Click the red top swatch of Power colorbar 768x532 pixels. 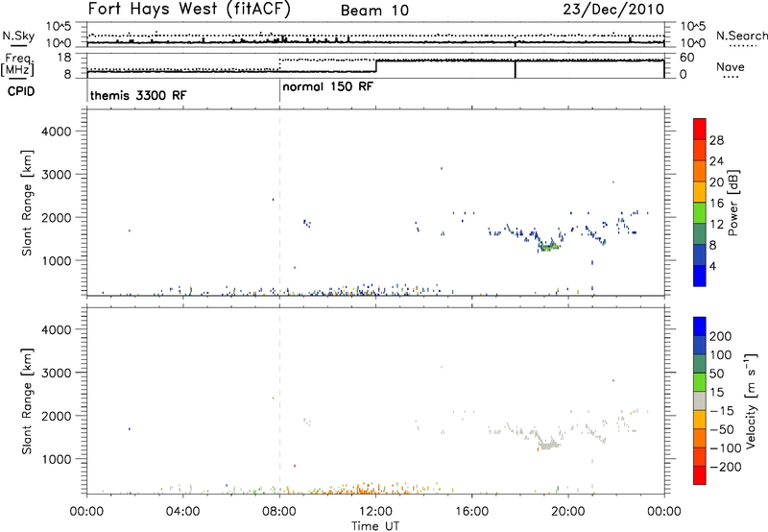700,129
